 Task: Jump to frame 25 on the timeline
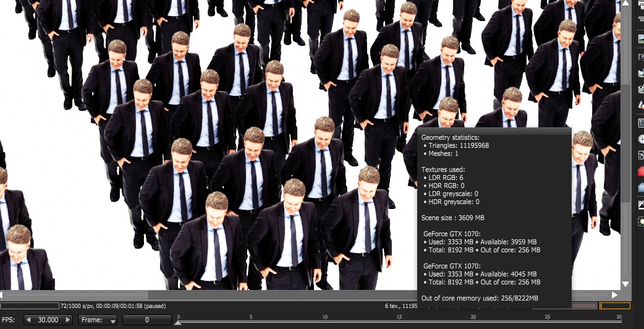[547, 317]
